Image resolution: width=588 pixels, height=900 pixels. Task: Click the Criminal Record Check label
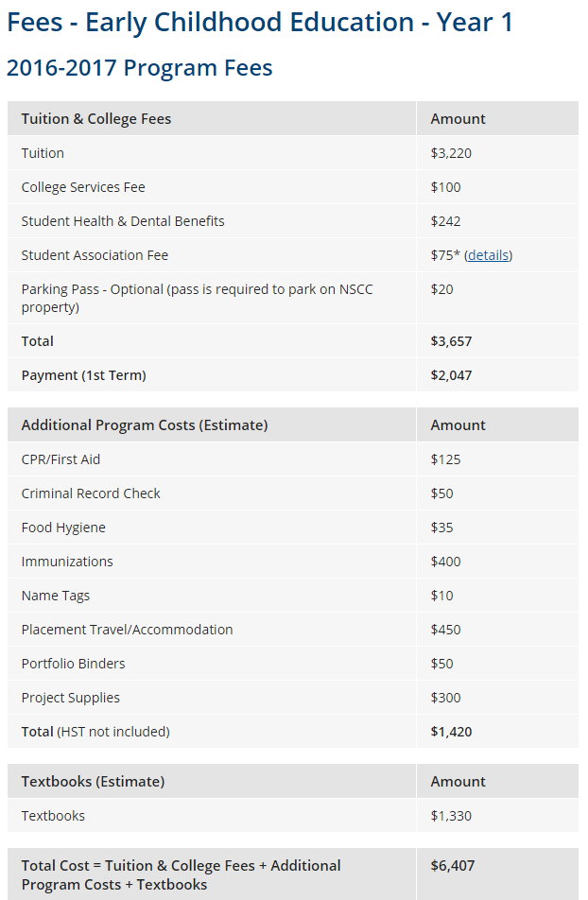(x=91, y=493)
